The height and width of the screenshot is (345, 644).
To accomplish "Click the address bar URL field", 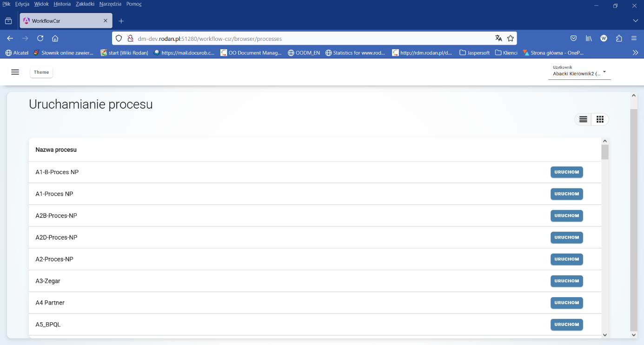I will [x=302, y=39].
